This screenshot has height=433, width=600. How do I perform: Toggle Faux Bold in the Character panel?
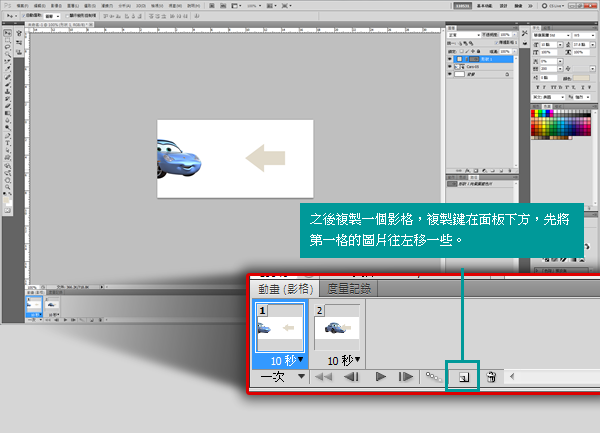tap(537, 87)
